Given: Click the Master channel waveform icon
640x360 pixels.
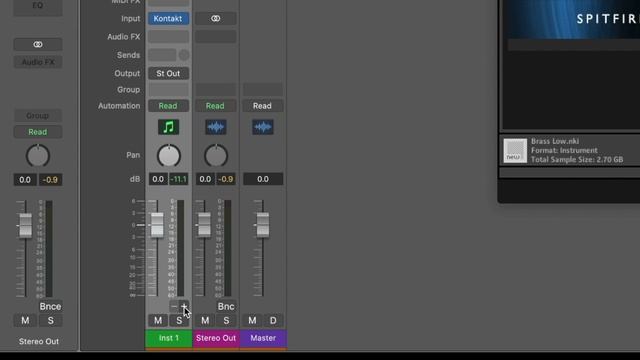Looking at the screenshot, I should pyautogui.click(x=263, y=127).
